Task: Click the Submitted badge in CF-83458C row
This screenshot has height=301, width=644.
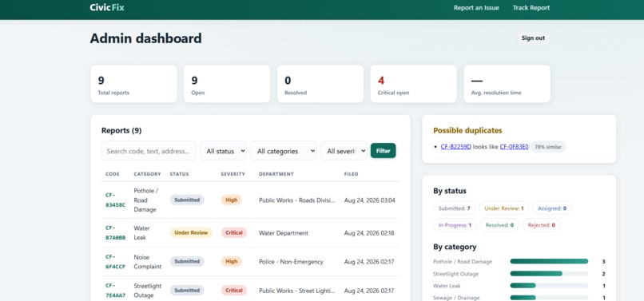Action: click(x=187, y=200)
